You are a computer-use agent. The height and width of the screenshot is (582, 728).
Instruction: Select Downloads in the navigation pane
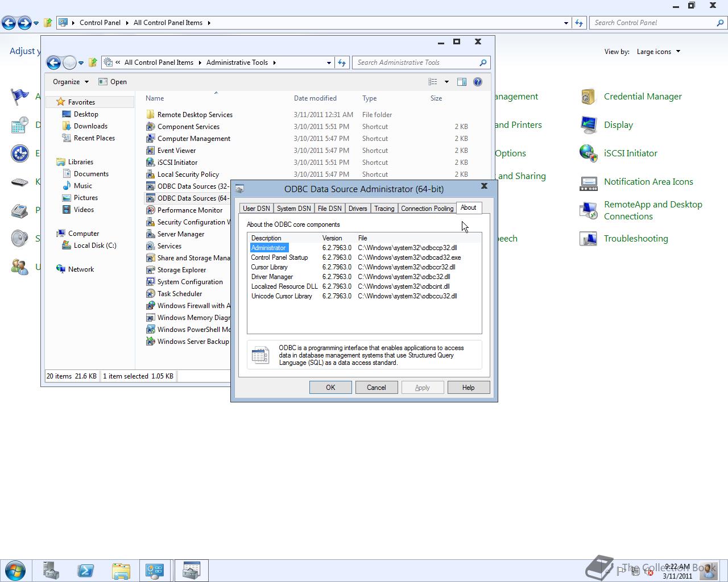click(90, 126)
